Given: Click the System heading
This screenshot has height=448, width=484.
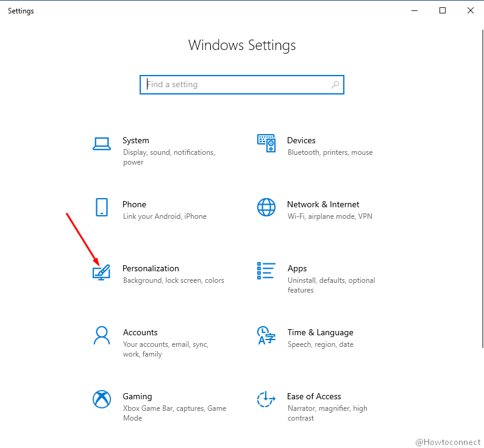Looking at the screenshot, I should tap(136, 140).
